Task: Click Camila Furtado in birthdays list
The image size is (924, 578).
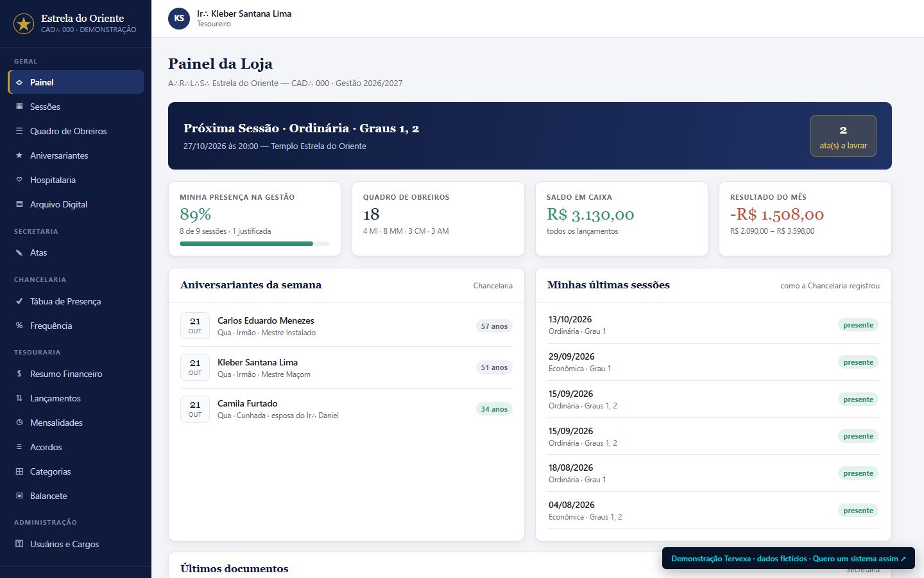Action: (x=346, y=409)
